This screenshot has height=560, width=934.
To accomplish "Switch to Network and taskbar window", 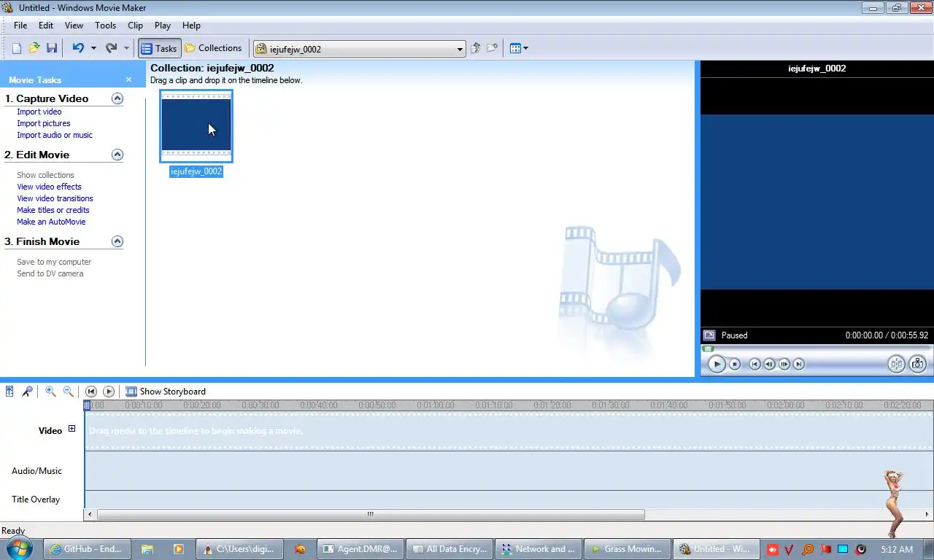I will pos(539,549).
